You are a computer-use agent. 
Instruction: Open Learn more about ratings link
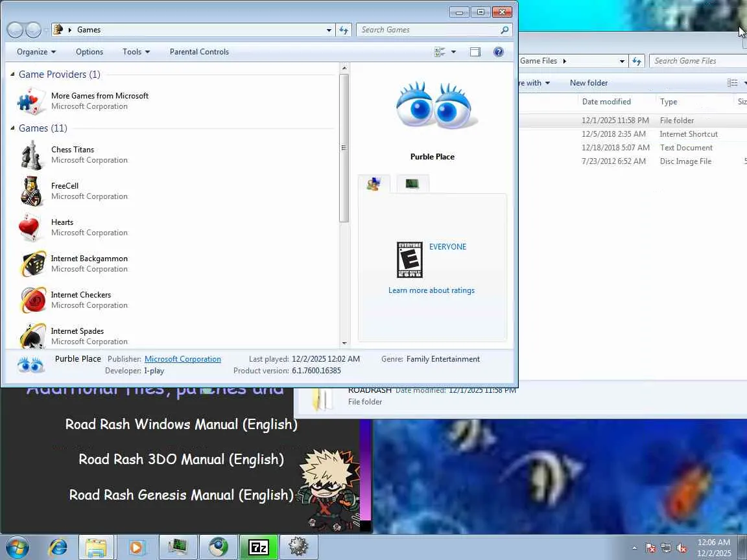432,290
